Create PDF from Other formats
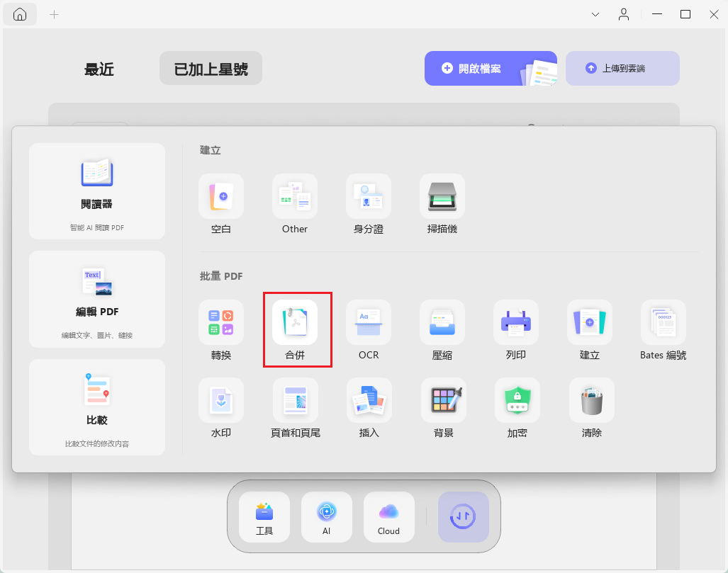Image resolution: width=728 pixels, height=573 pixels. point(295,204)
